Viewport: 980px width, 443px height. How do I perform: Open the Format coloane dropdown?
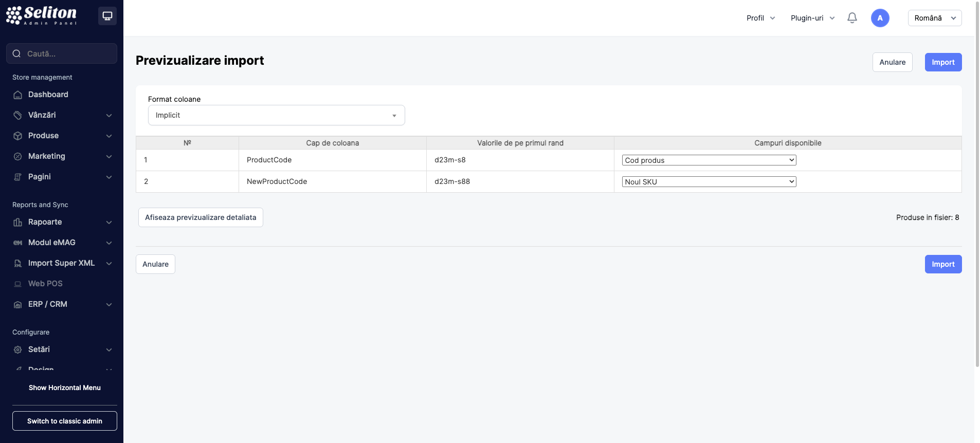pyautogui.click(x=276, y=115)
